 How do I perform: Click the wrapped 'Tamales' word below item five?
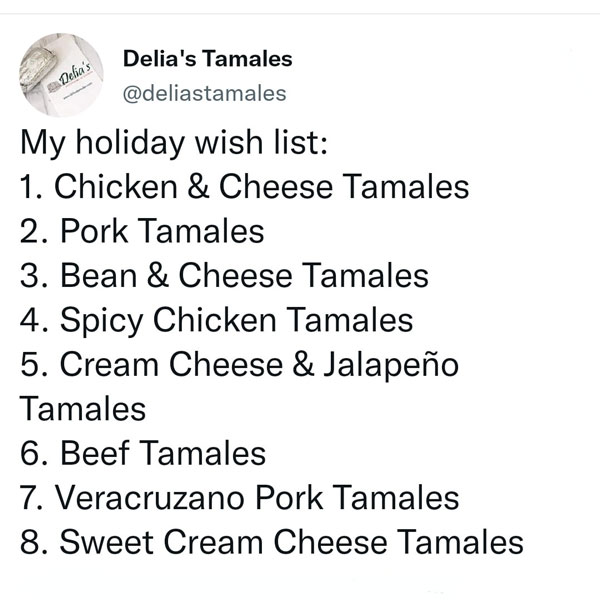[83, 409]
